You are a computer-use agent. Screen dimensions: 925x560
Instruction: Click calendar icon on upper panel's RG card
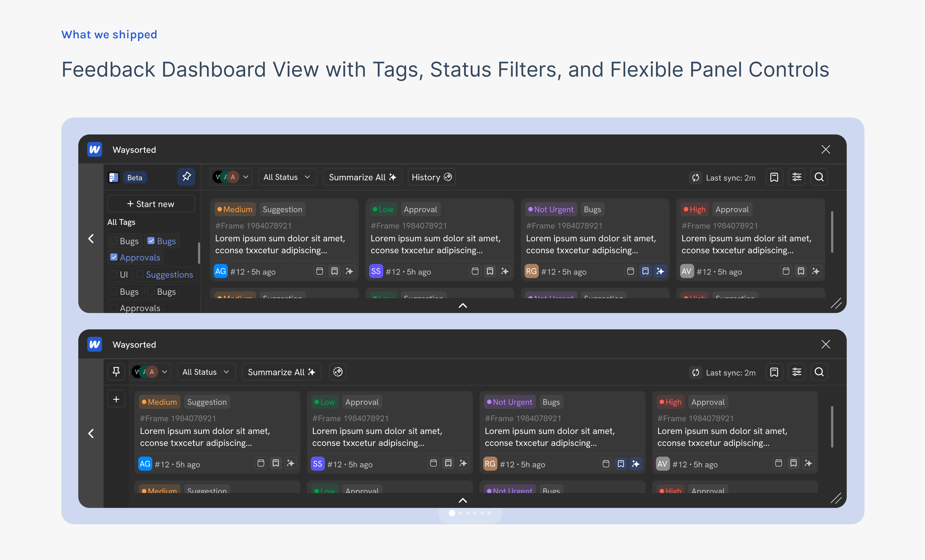tap(630, 271)
